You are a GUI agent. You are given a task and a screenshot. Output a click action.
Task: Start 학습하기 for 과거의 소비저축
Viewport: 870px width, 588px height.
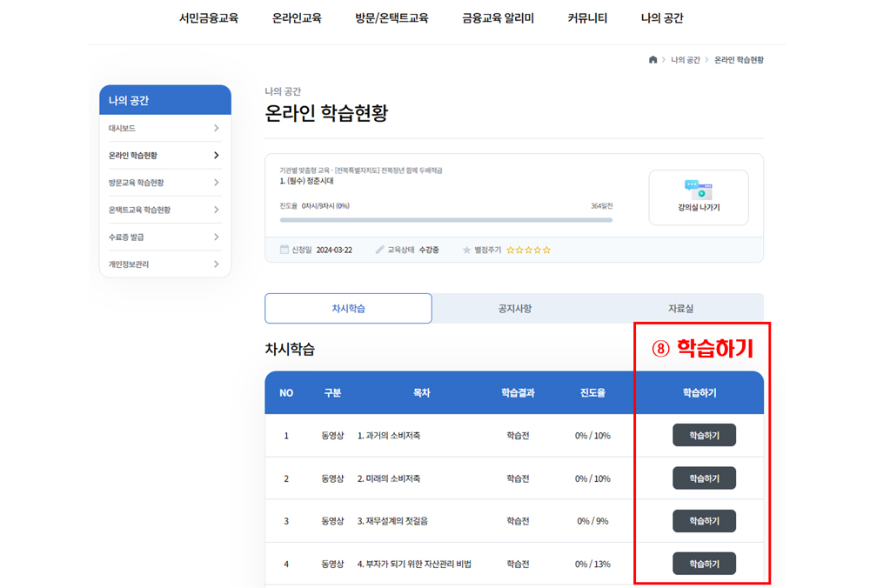tap(704, 436)
